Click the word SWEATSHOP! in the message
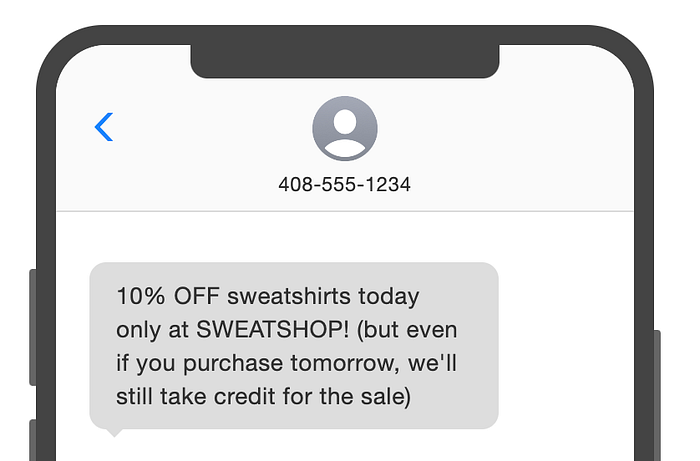 click(272, 330)
